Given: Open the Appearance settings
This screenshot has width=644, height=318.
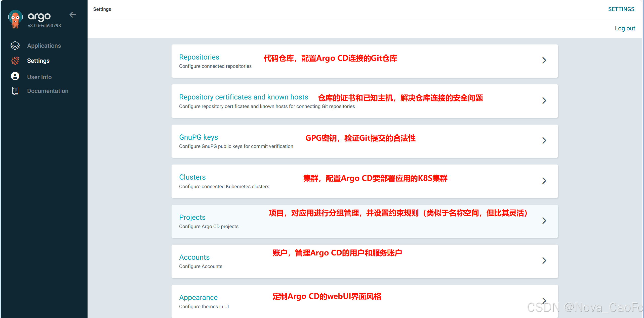Looking at the screenshot, I should click(365, 301).
